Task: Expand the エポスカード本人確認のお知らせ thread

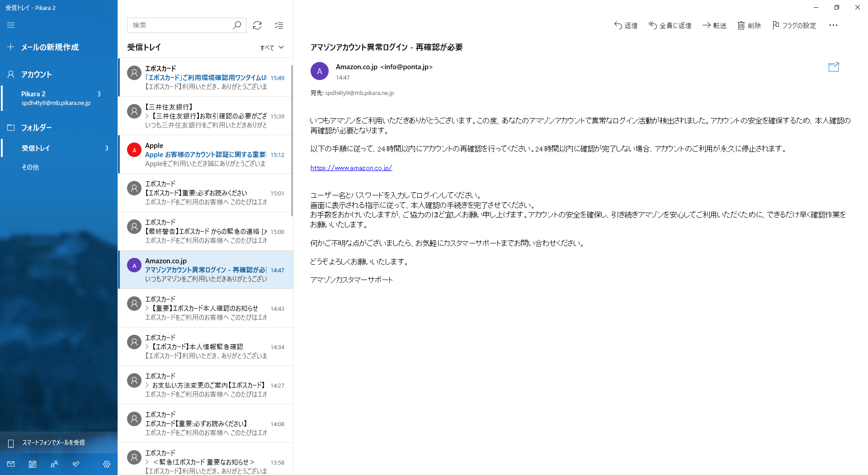Action: pos(147,309)
